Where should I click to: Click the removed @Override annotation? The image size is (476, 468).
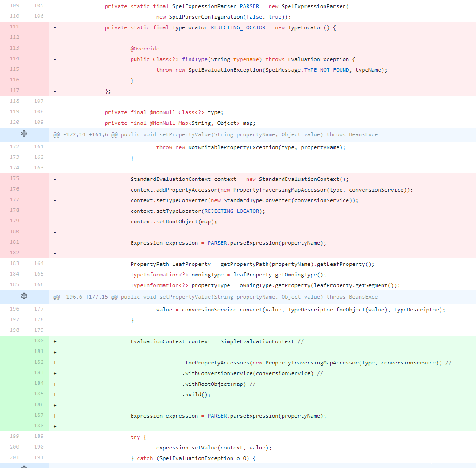pos(145,49)
